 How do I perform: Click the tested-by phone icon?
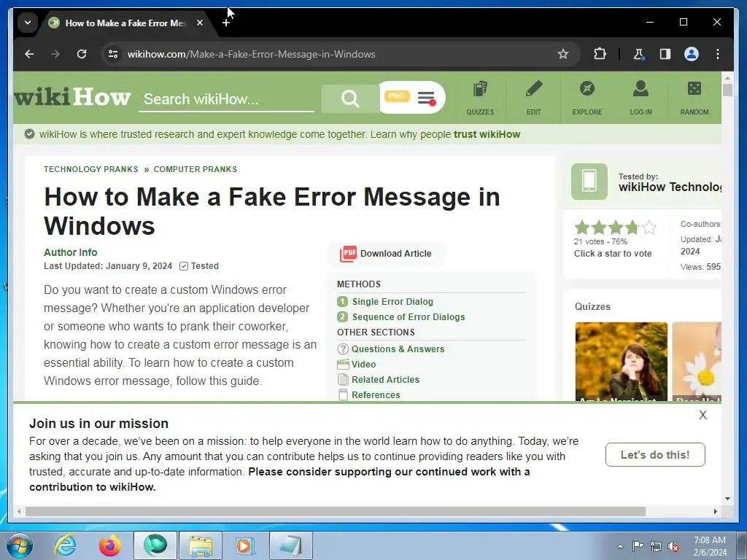589,182
